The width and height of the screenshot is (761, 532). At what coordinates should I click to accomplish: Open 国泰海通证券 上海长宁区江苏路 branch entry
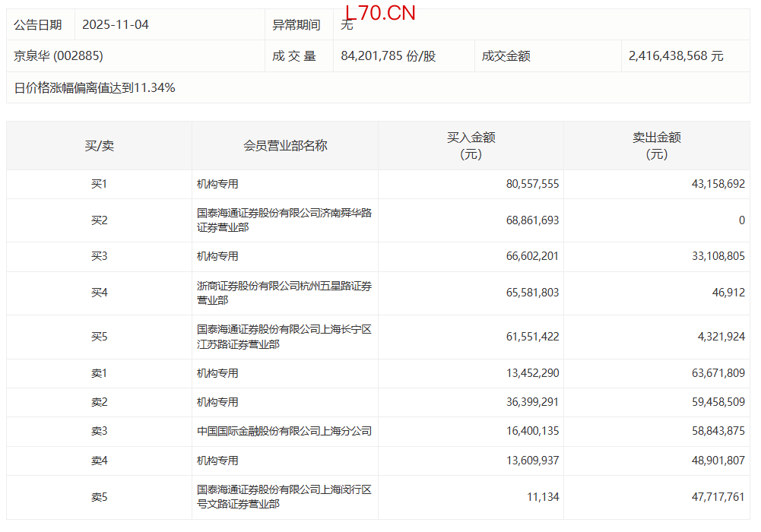point(284,337)
